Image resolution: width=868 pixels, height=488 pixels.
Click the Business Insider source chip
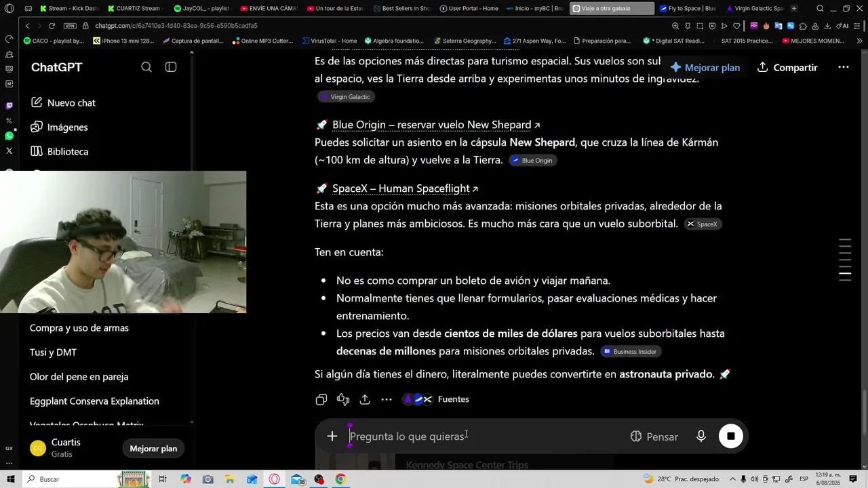click(631, 352)
